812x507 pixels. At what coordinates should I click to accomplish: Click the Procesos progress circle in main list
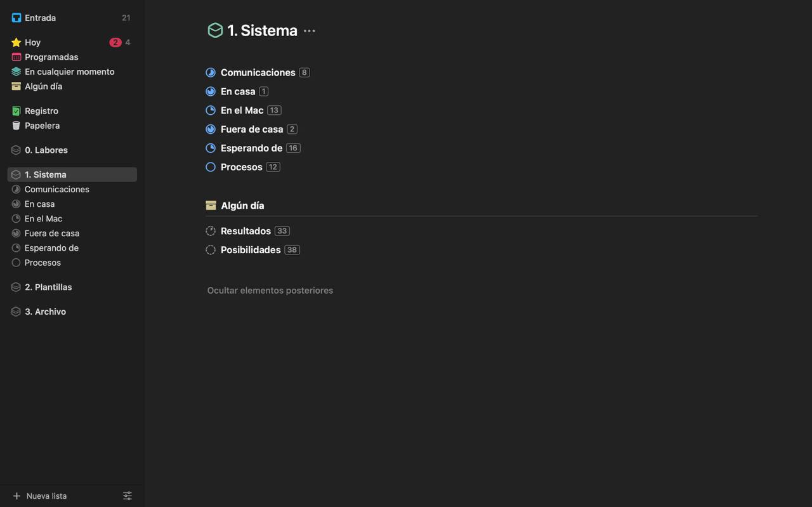[x=211, y=167]
